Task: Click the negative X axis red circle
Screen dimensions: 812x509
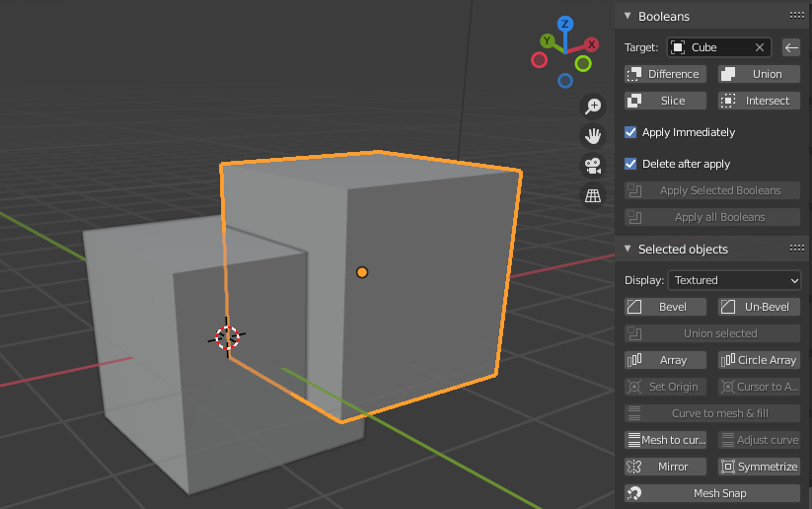Action: point(539,60)
